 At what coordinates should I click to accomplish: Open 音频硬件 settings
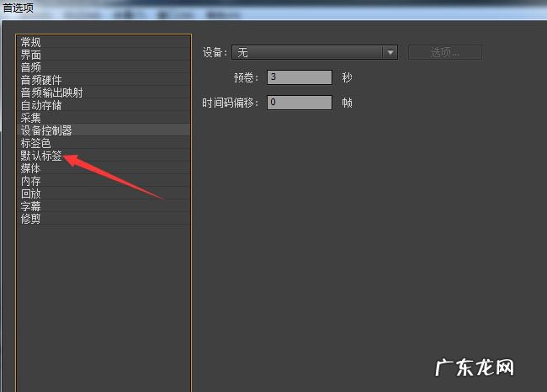click(104, 80)
